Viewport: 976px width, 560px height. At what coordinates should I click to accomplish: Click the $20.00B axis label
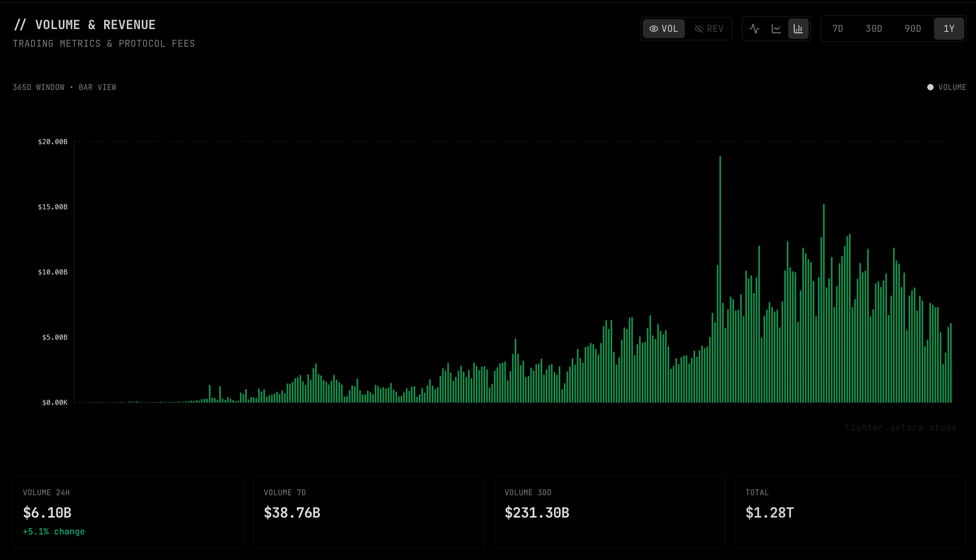click(53, 142)
